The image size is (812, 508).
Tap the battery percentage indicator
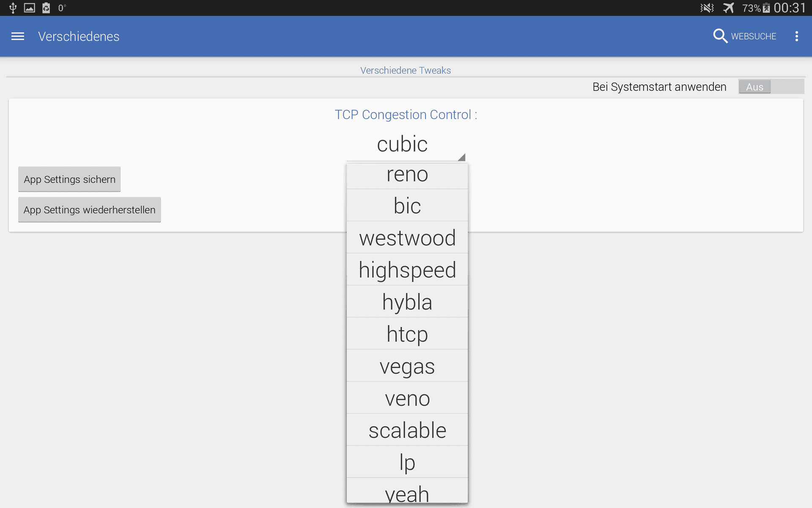pyautogui.click(x=751, y=8)
